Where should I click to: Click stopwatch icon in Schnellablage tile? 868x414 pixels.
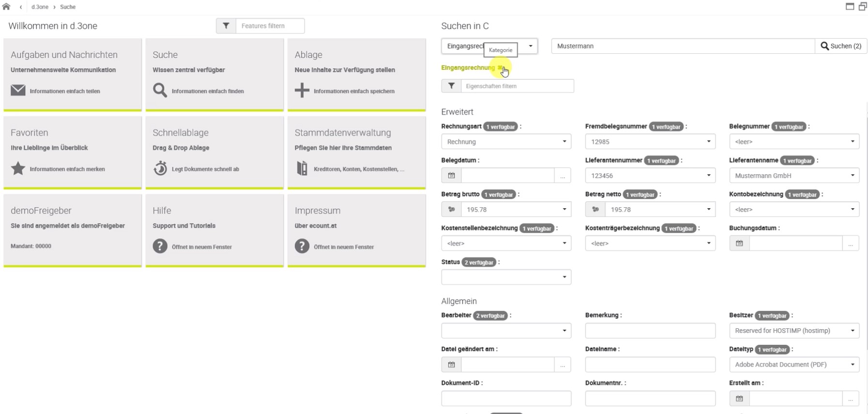coord(160,169)
